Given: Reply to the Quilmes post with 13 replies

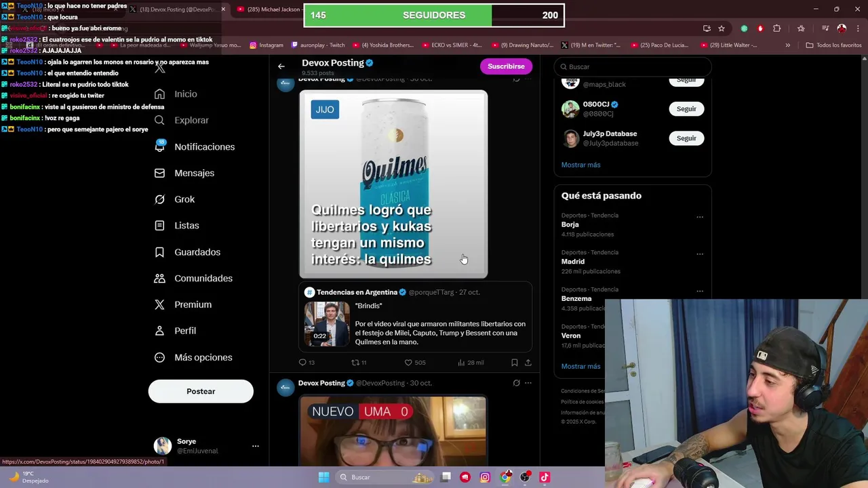Looking at the screenshot, I should tap(307, 363).
